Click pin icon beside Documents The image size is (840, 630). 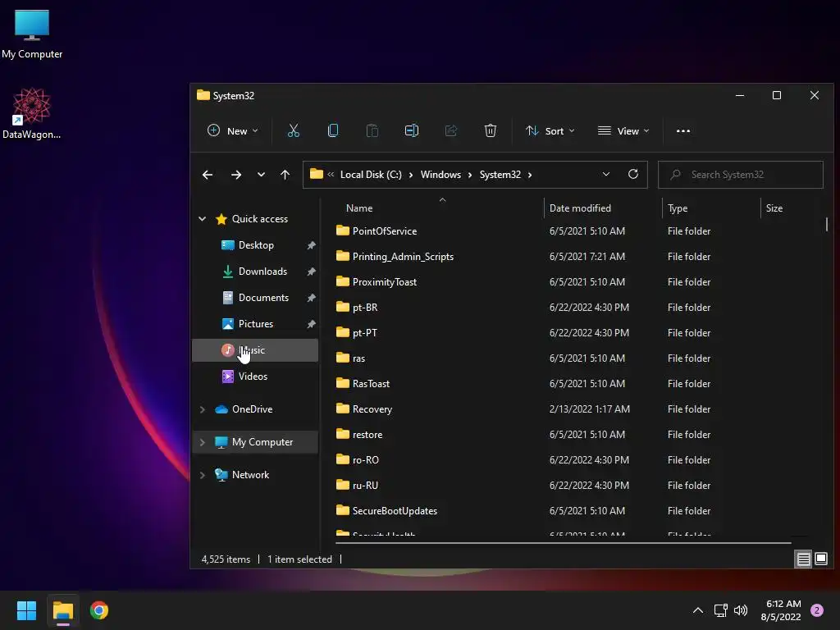point(311,298)
